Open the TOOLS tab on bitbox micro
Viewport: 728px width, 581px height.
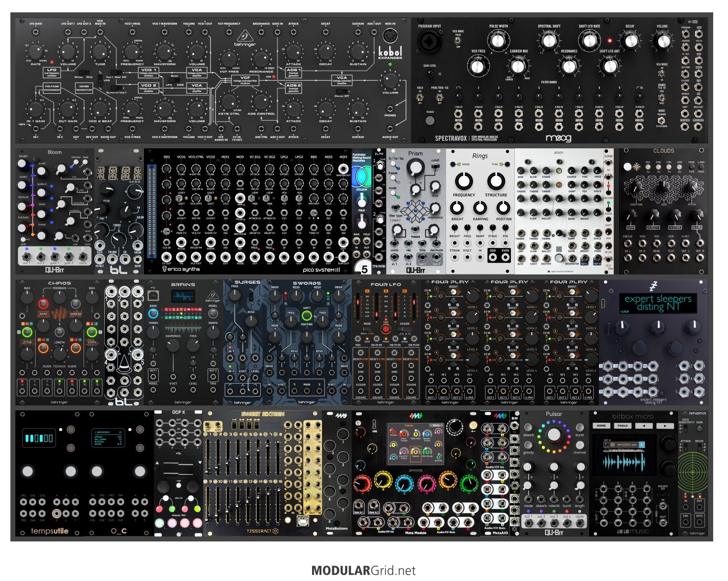622,426
